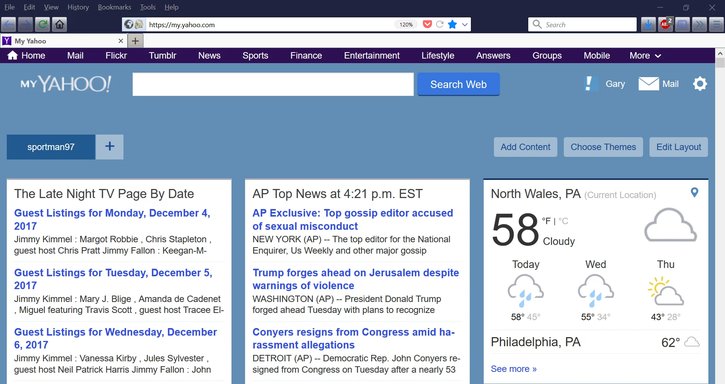Switch temperature units to °C

tap(563, 221)
